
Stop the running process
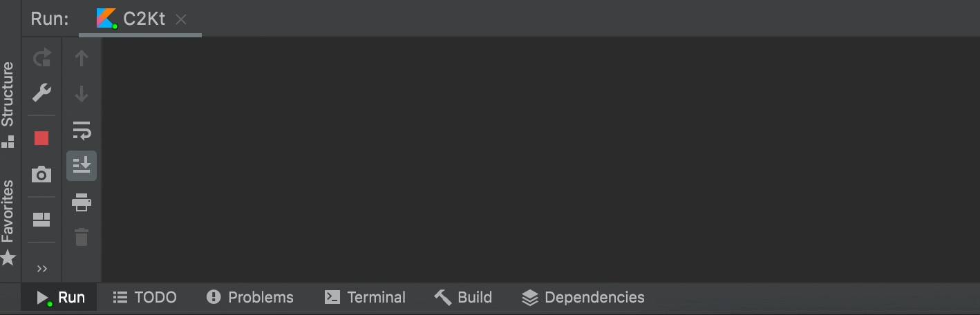(41, 138)
